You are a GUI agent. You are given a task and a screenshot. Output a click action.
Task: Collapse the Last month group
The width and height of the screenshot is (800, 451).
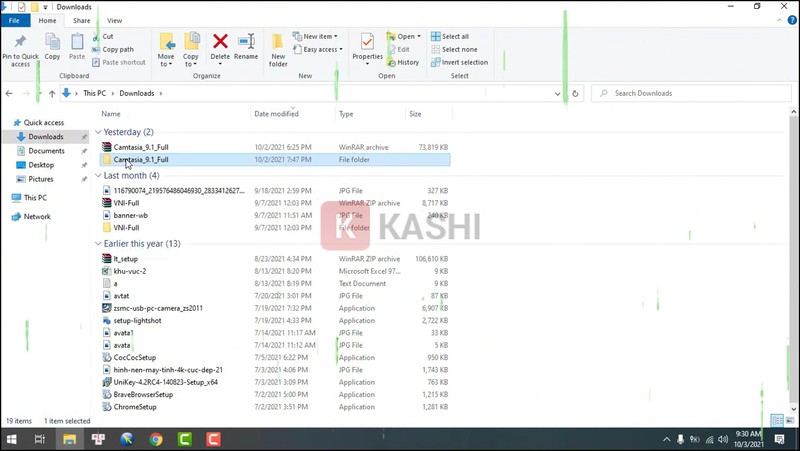98,176
